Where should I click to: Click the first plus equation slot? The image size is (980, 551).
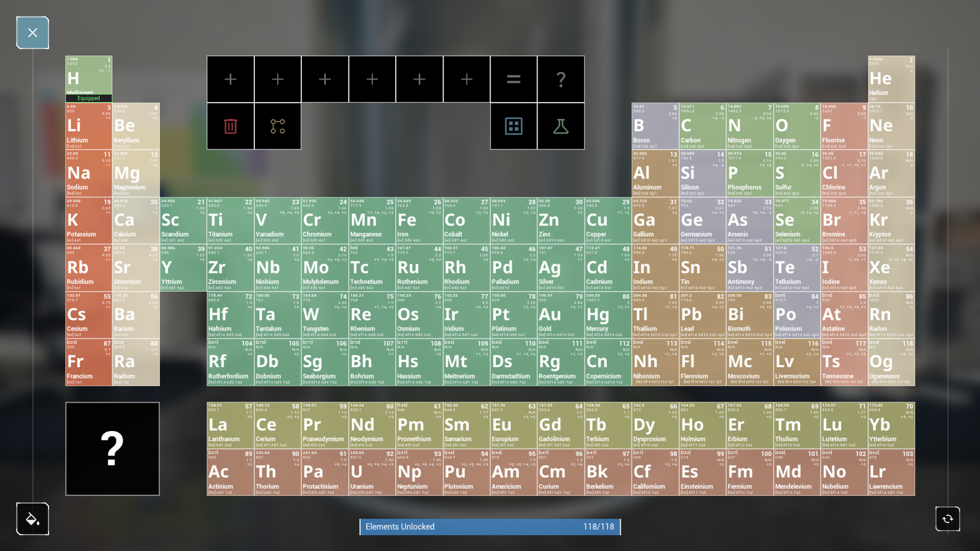coord(230,79)
